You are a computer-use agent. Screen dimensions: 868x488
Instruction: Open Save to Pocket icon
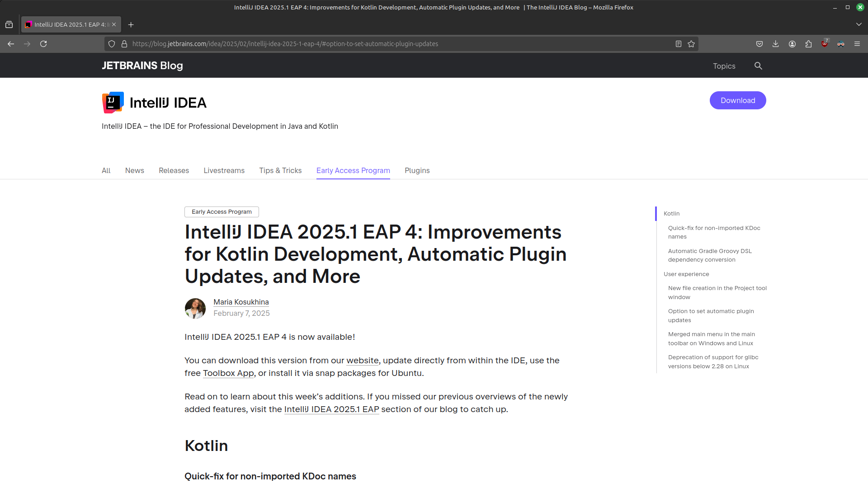[759, 44]
